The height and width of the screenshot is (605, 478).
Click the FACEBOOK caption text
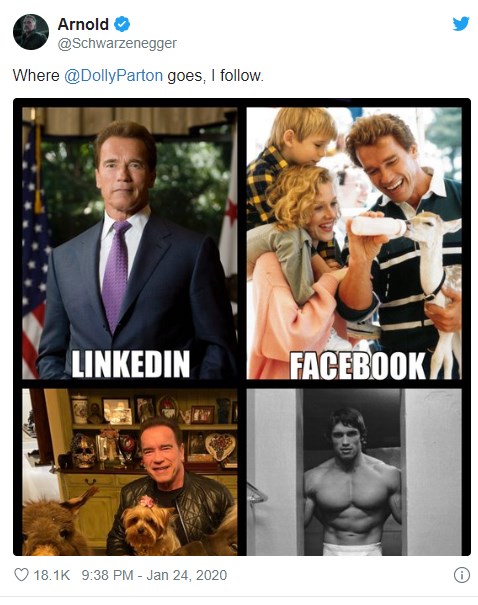tap(358, 365)
